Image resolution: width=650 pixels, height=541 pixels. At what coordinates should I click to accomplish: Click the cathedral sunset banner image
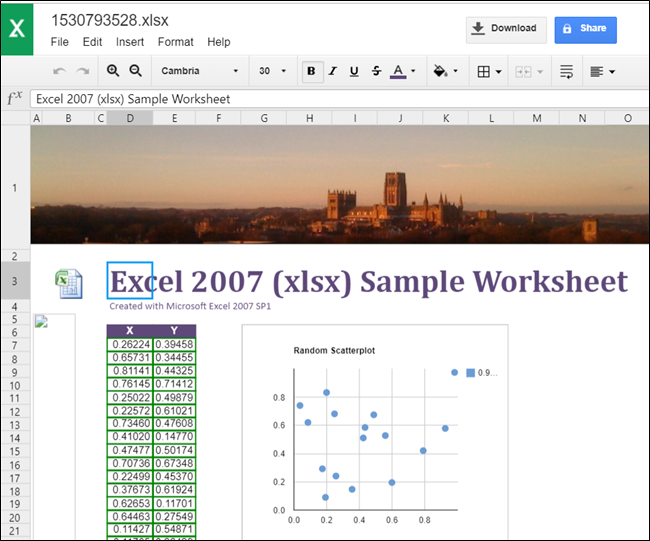340,184
